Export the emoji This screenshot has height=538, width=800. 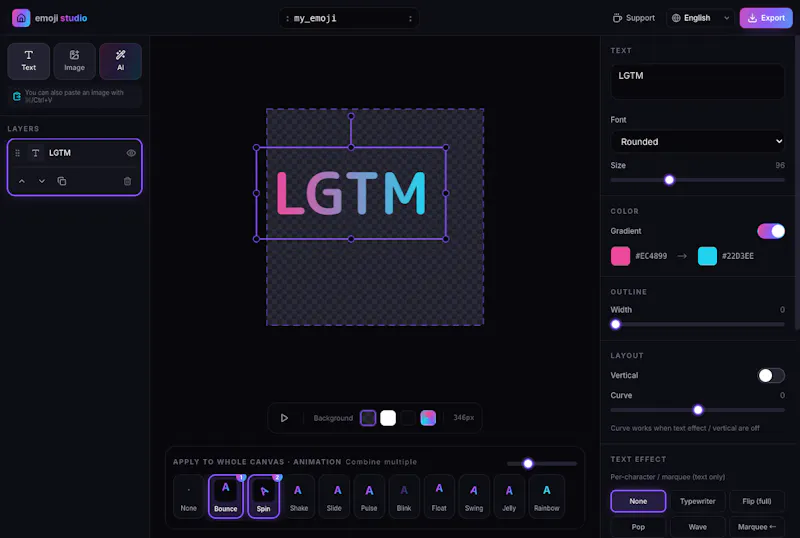[x=766, y=18]
